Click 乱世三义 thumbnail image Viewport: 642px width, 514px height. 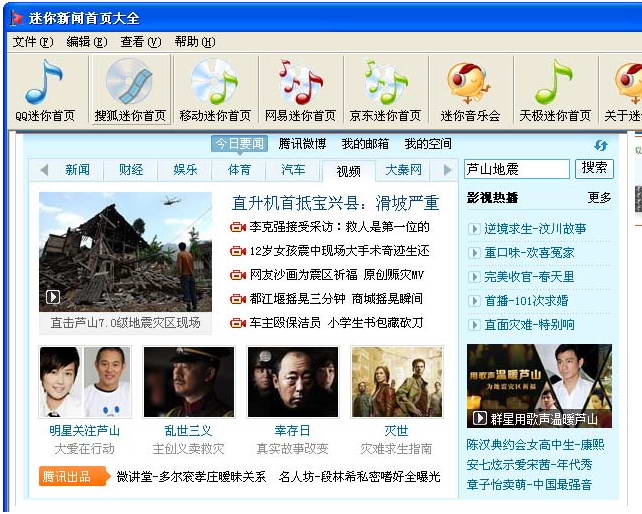189,382
